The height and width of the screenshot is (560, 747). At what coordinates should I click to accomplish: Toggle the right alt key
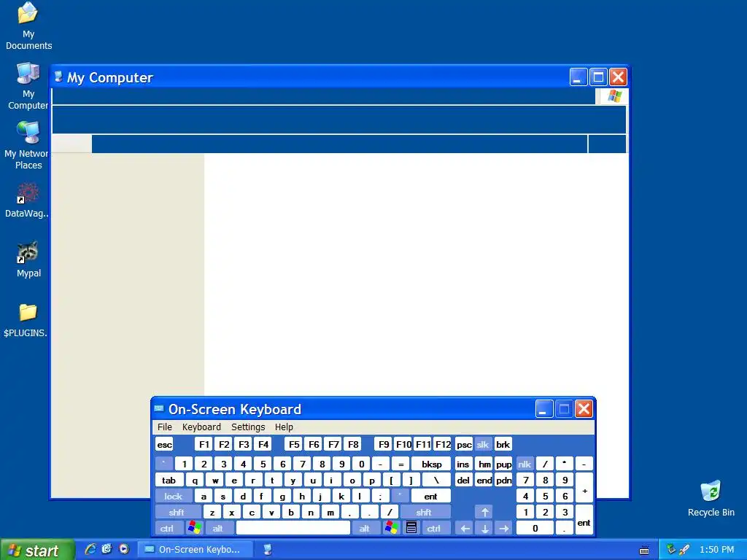[x=366, y=529]
